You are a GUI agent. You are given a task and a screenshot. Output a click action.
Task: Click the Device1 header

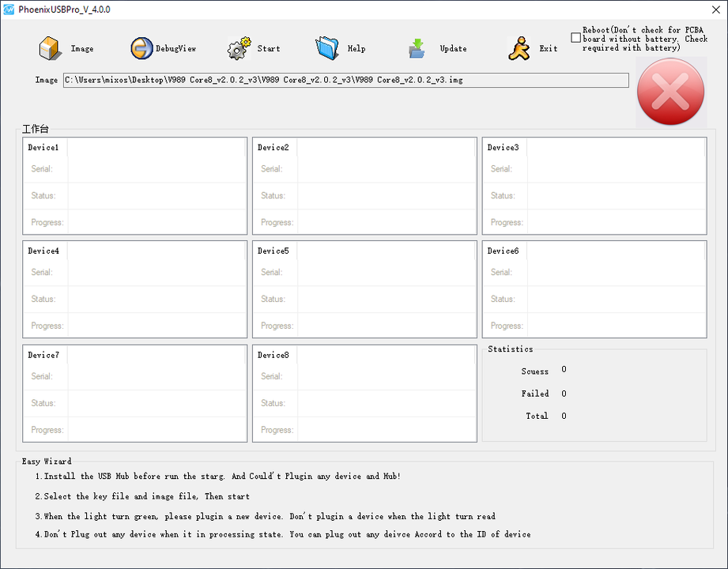43,147
